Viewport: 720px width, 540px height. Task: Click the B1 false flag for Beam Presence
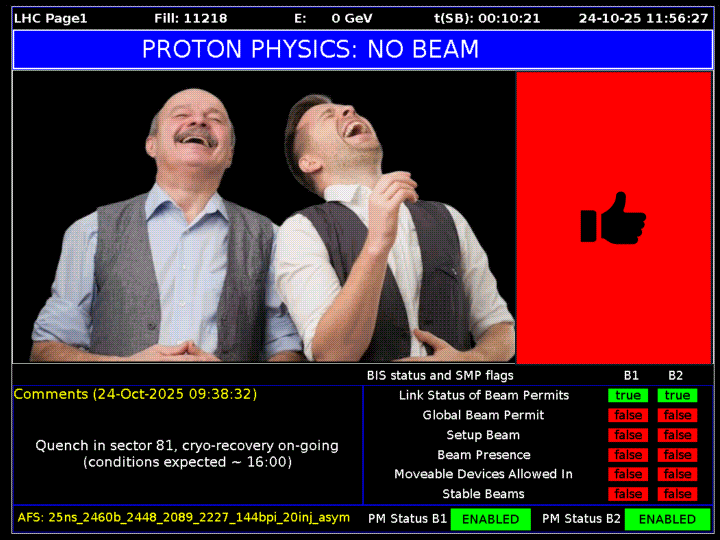pos(628,455)
